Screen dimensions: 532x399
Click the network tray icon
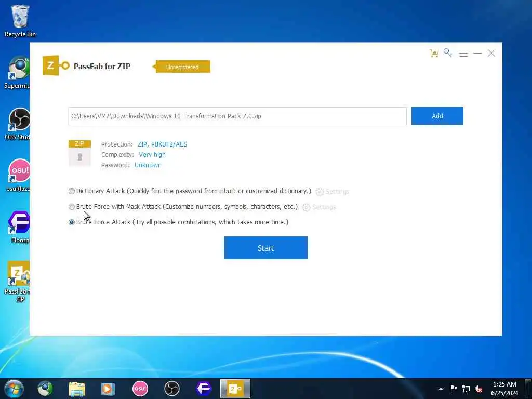coord(466,389)
